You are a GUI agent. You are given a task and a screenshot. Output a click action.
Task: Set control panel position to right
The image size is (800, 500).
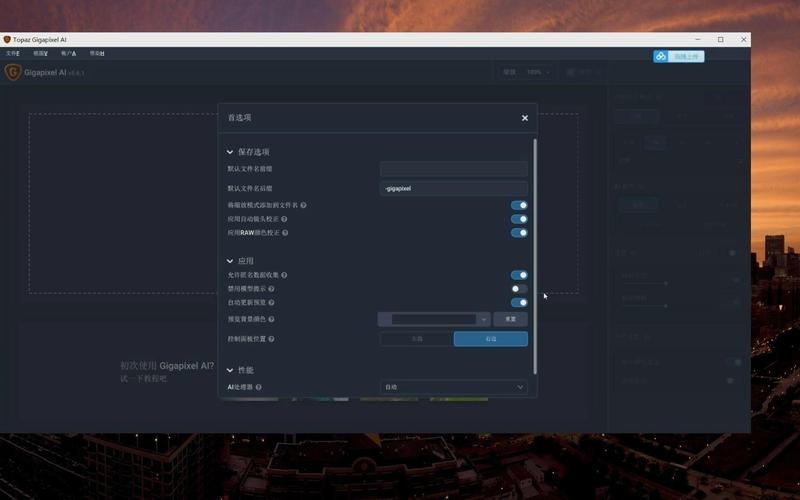tap(491, 339)
